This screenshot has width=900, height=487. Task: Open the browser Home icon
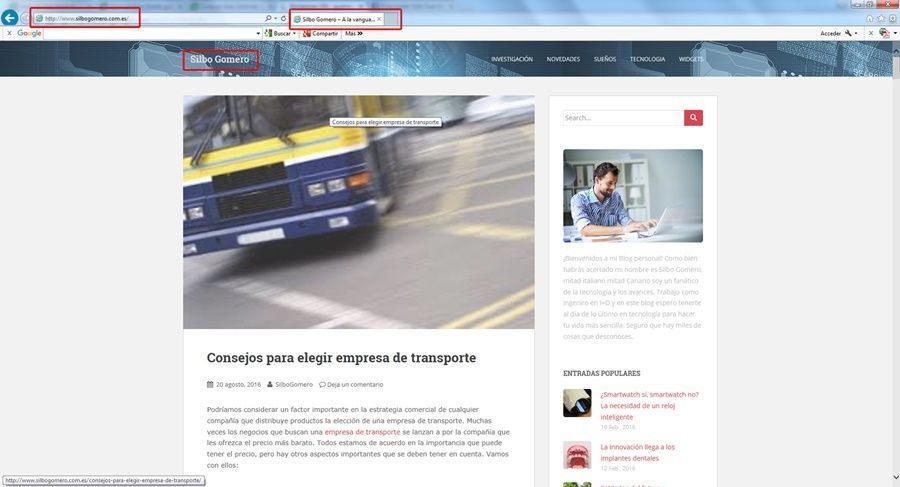(870, 18)
